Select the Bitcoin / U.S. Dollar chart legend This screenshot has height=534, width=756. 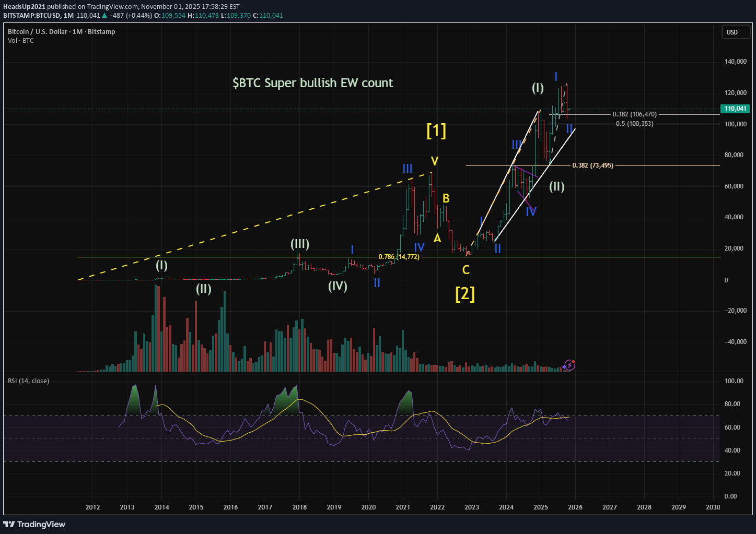37,31
